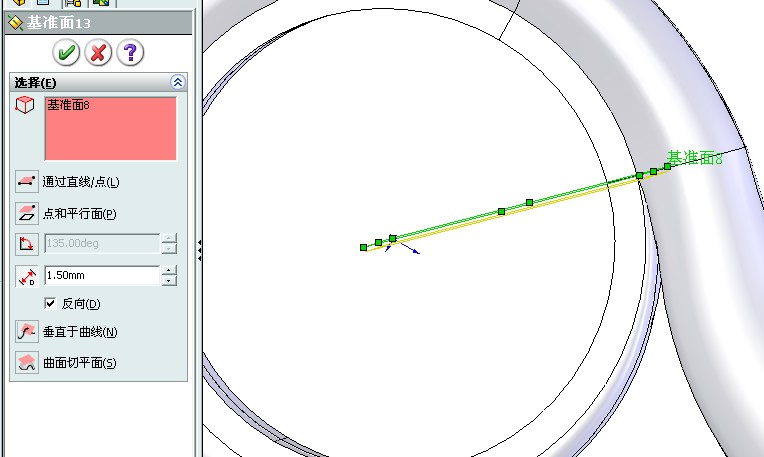Click the 通过直线/点(L) label
The width and height of the screenshot is (764, 457).
81,182
